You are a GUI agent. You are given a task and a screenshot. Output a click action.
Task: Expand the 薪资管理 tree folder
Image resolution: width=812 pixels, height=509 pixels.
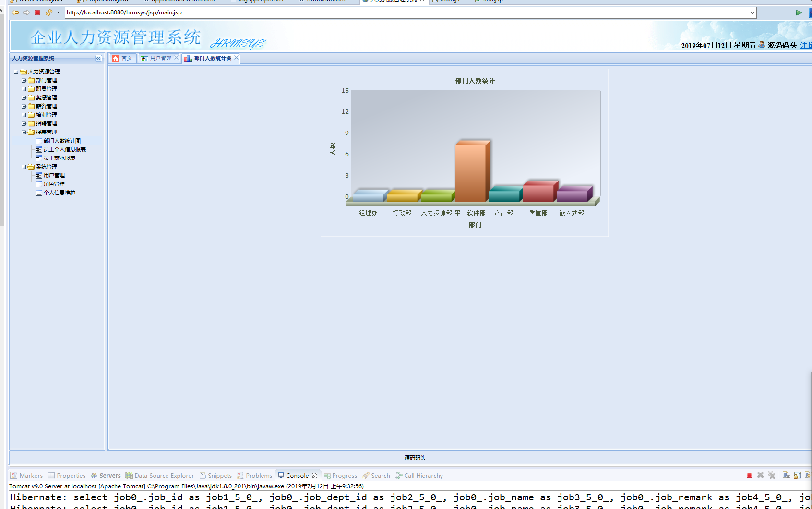point(24,107)
